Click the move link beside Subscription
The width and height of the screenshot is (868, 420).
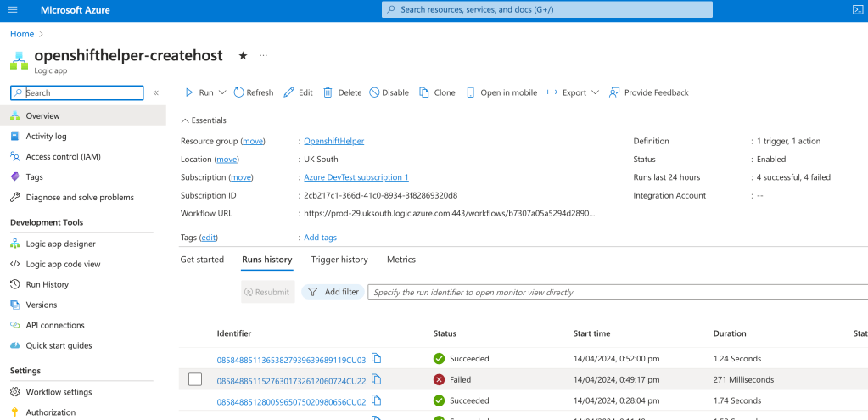coord(241,177)
